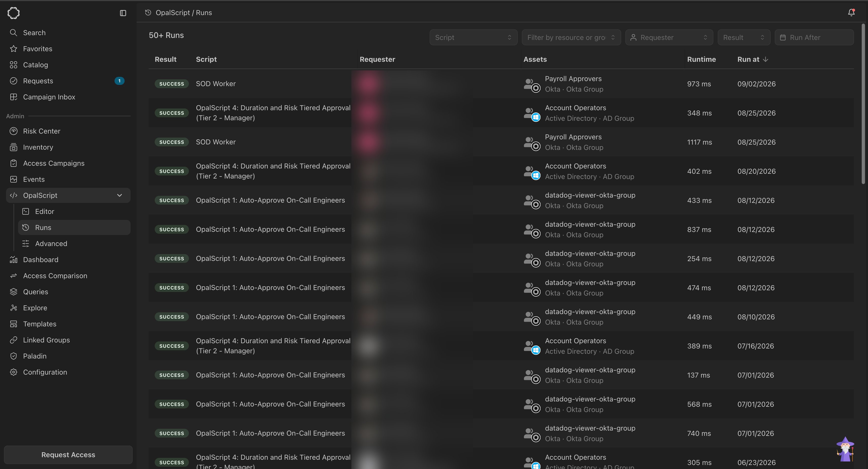Open the notifications bell

851,13
